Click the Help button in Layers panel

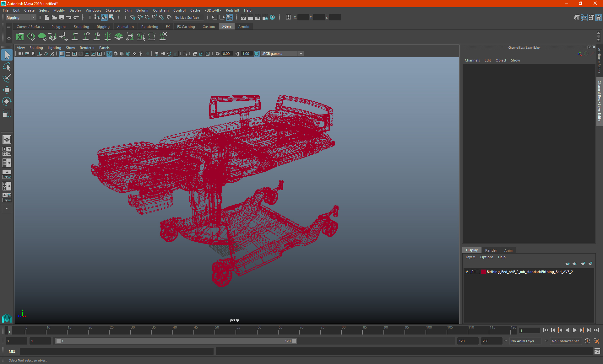click(502, 257)
